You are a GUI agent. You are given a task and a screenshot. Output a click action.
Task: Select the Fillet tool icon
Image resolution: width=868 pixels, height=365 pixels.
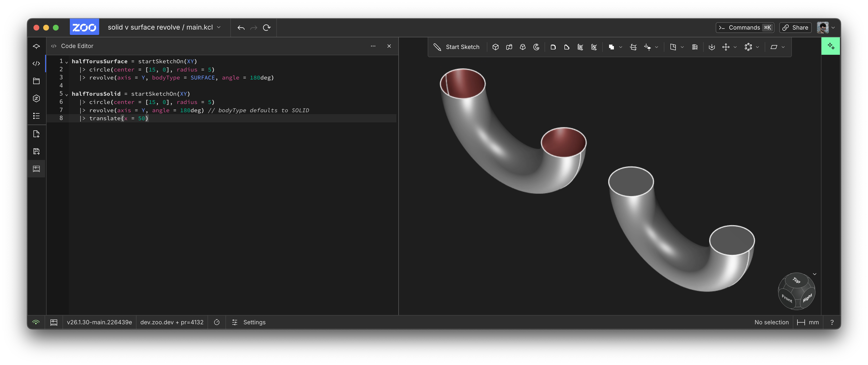[x=553, y=47]
